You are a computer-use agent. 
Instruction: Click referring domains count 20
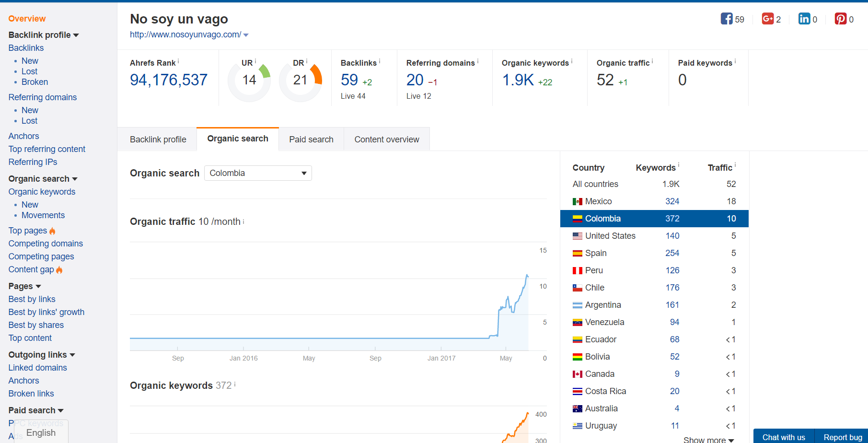click(415, 80)
